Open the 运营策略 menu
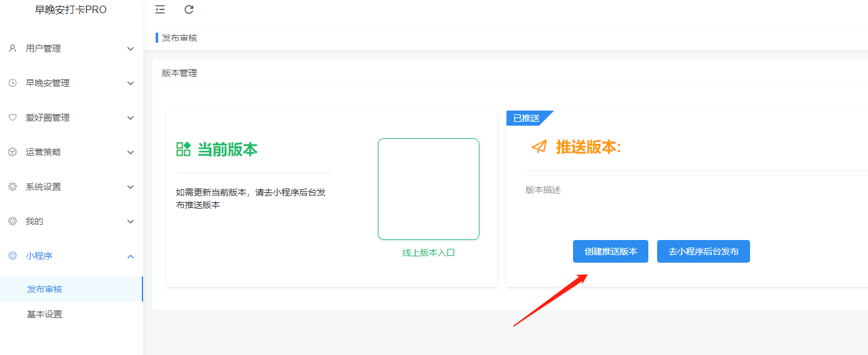This screenshot has height=355, width=868. (72, 152)
